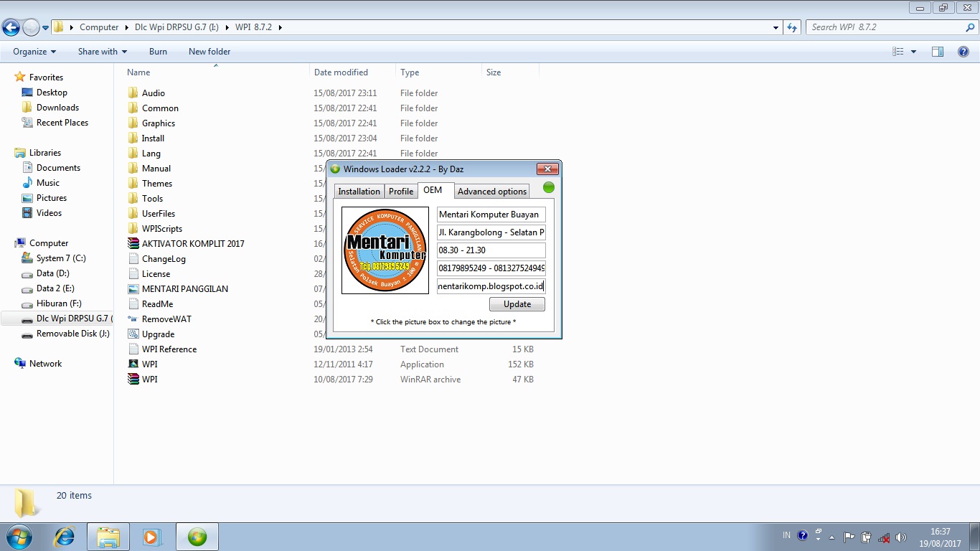Viewport: 980px width, 551px height.
Task: Click the MENTARI PANGGILAN image file icon
Action: (133, 288)
